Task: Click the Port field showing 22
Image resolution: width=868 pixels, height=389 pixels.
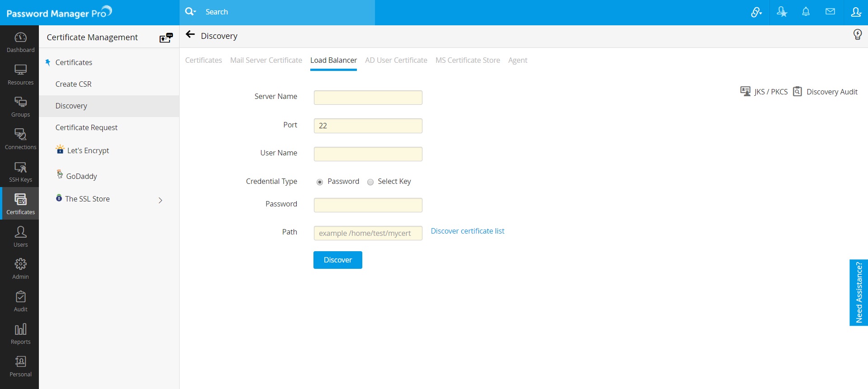Action: pyautogui.click(x=368, y=126)
